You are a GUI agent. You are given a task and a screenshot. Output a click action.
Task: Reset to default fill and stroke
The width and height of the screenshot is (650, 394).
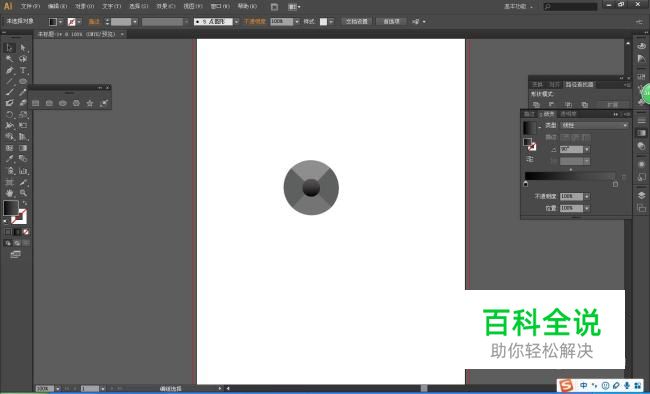[5, 222]
